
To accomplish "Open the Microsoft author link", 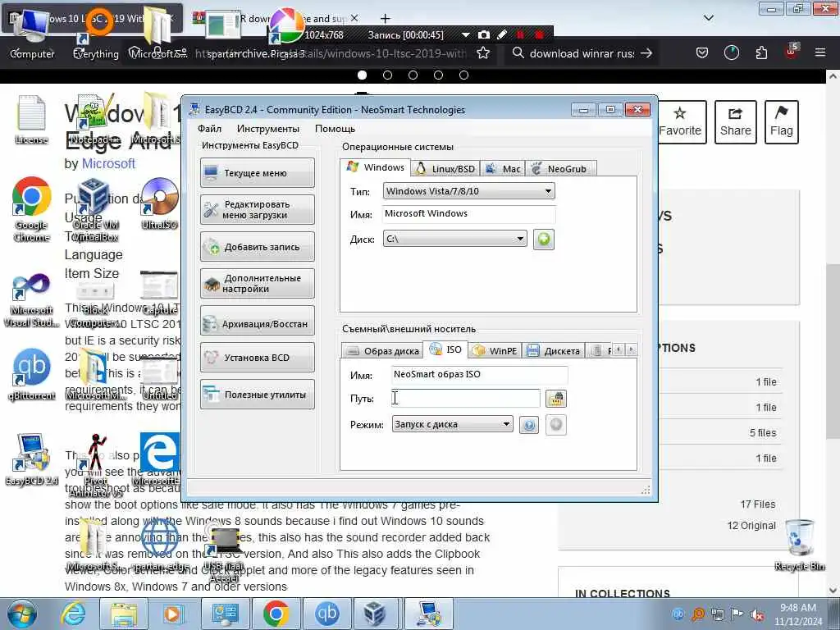I will pyautogui.click(x=108, y=163).
